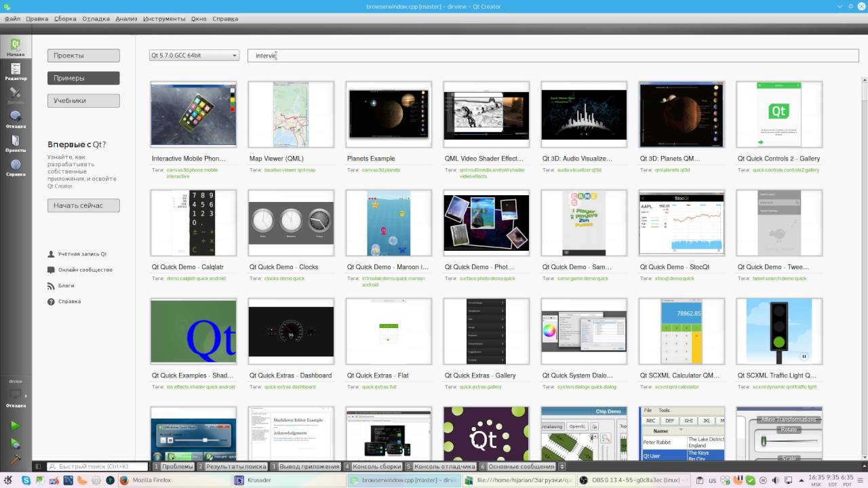Toggle the Основные сообщения pane
The height and width of the screenshot is (488, 868).
click(x=517, y=466)
